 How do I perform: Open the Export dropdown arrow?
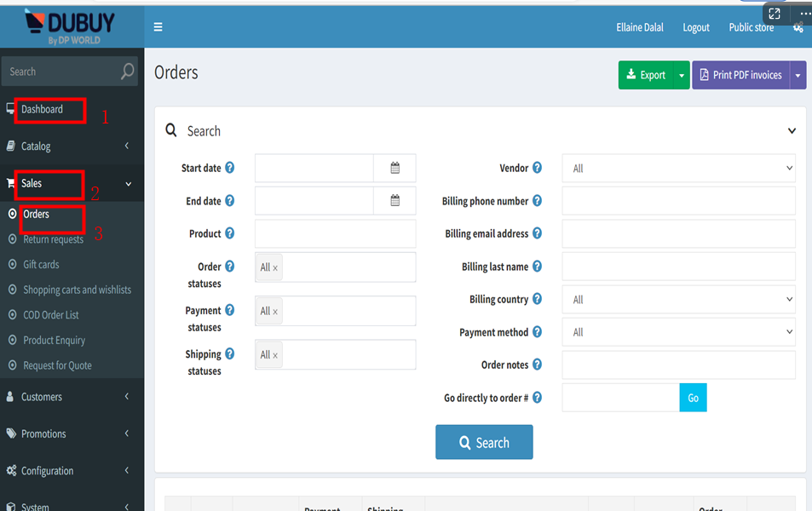[x=682, y=75]
